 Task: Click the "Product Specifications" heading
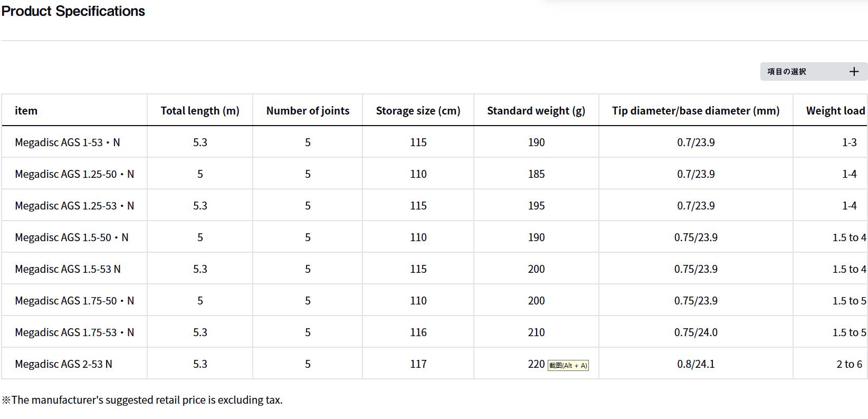73,11
